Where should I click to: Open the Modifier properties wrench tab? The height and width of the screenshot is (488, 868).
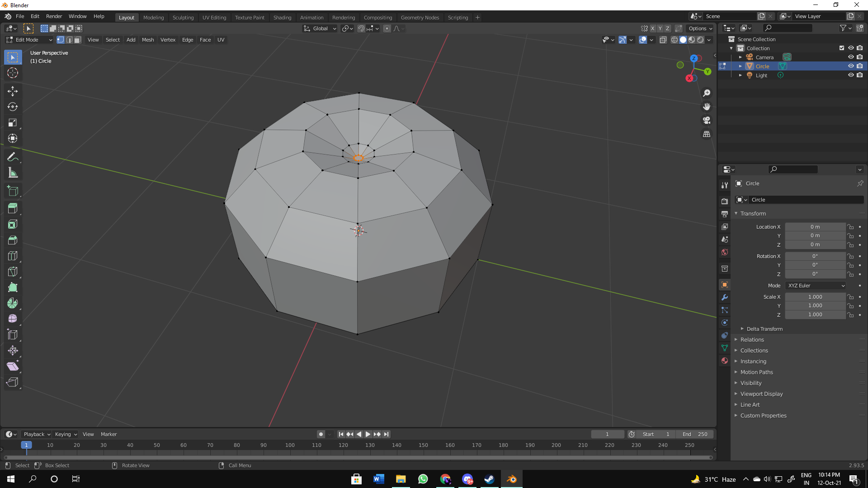725,297
